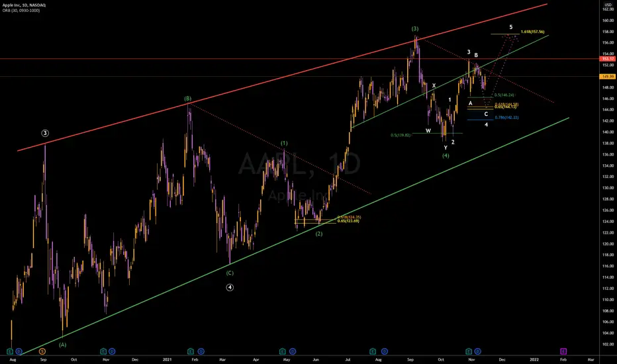
Task: Open the USD currency selector on the price axis
Action: [x=608, y=5]
